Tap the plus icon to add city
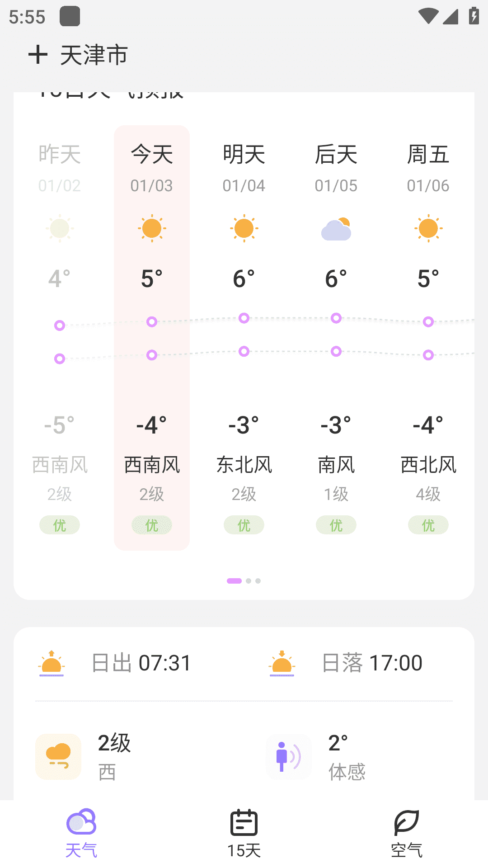Screen dimensions: 488x868 coord(38,55)
